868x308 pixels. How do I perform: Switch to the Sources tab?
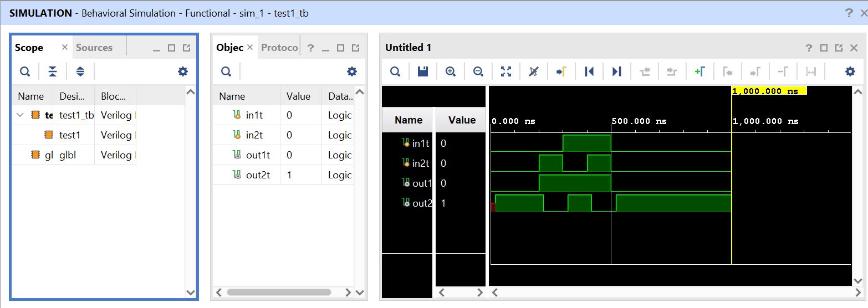94,48
